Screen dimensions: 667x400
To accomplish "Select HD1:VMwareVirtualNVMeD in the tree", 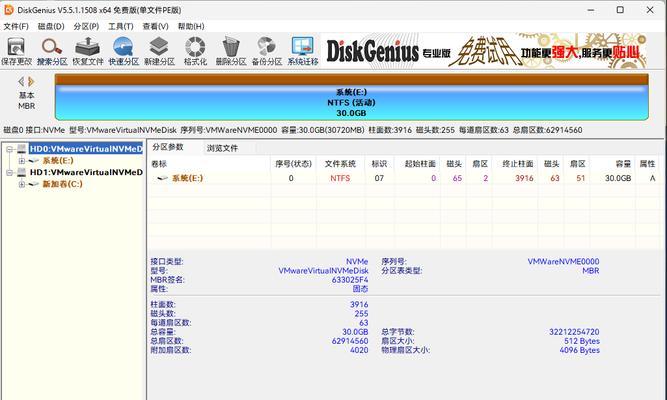I will coord(86,172).
